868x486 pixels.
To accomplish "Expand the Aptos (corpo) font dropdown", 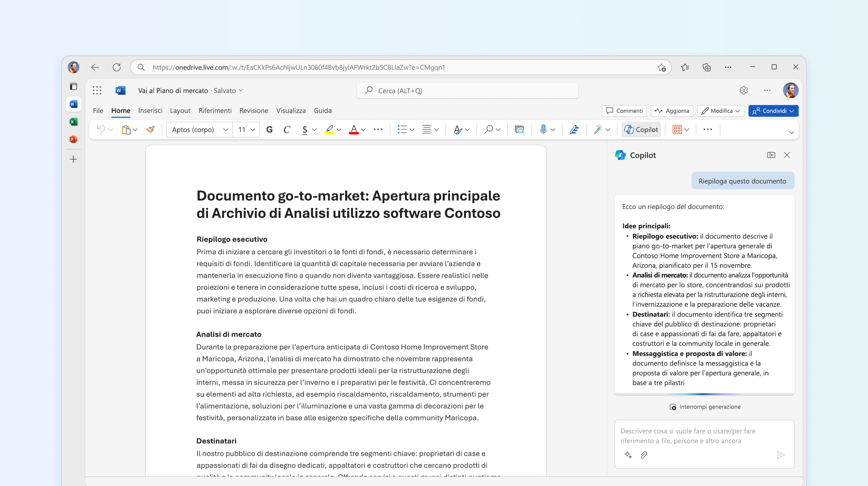I will [225, 129].
